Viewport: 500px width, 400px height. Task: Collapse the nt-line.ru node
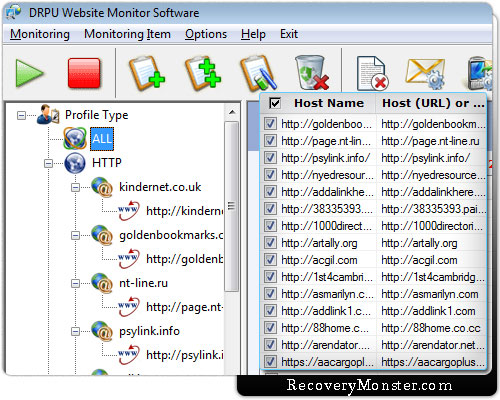[x=75, y=284]
